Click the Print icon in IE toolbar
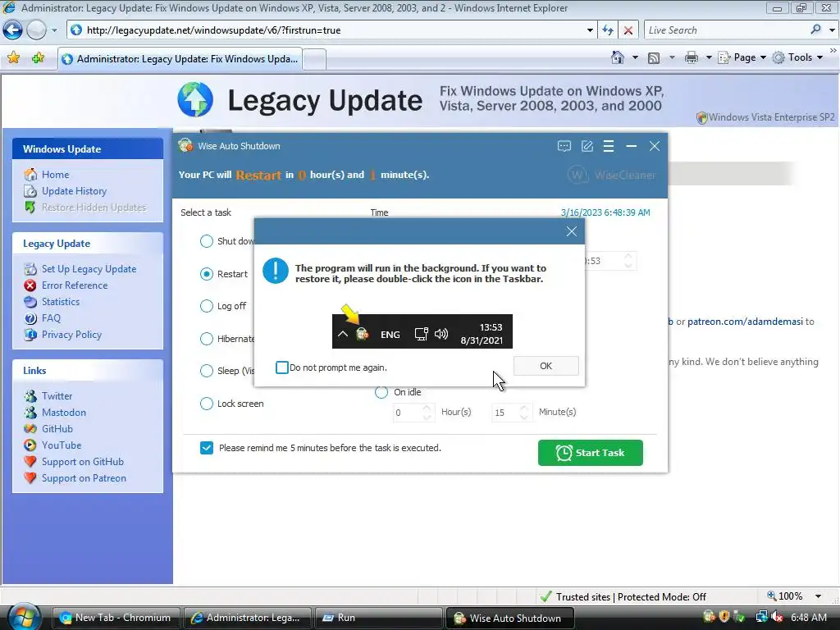This screenshot has width=840, height=630. click(x=692, y=58)
